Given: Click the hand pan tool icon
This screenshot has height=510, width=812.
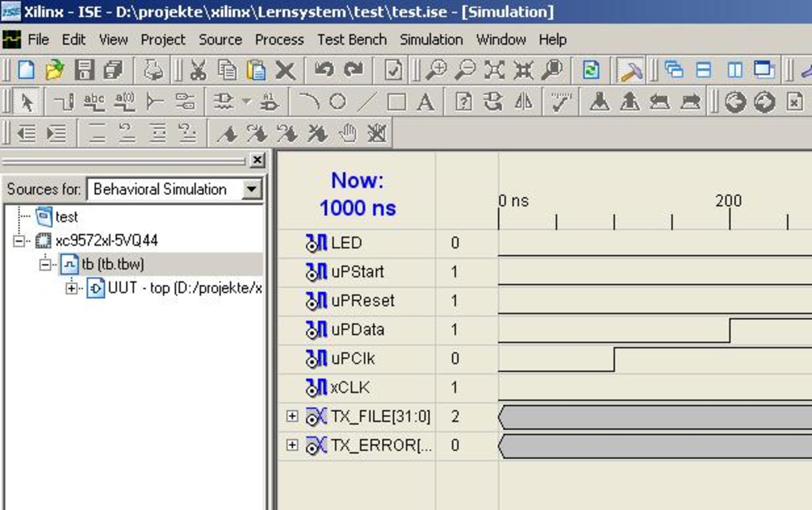Looking at the screenshot, I should (x=348, y=133).
